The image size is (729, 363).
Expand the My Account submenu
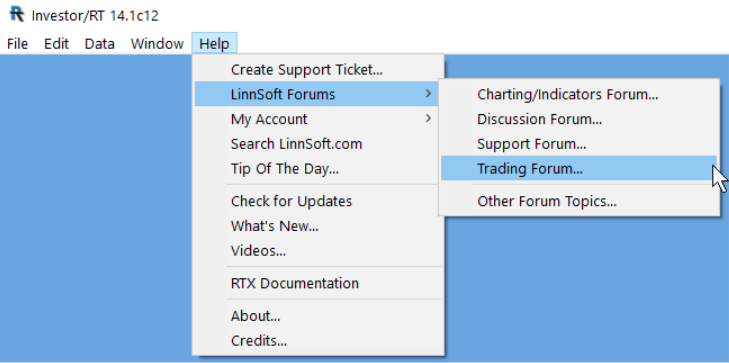[318, 119]
